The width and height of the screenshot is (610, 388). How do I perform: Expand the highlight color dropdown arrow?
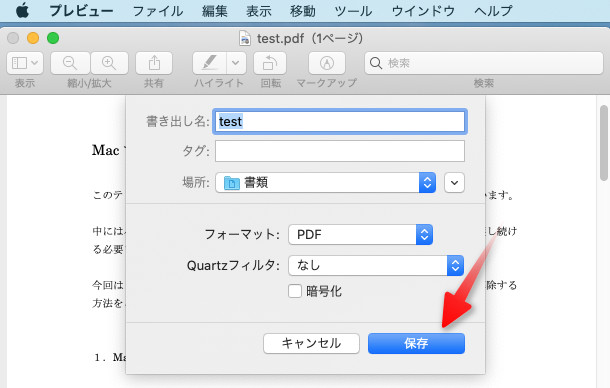coord(236,63)
